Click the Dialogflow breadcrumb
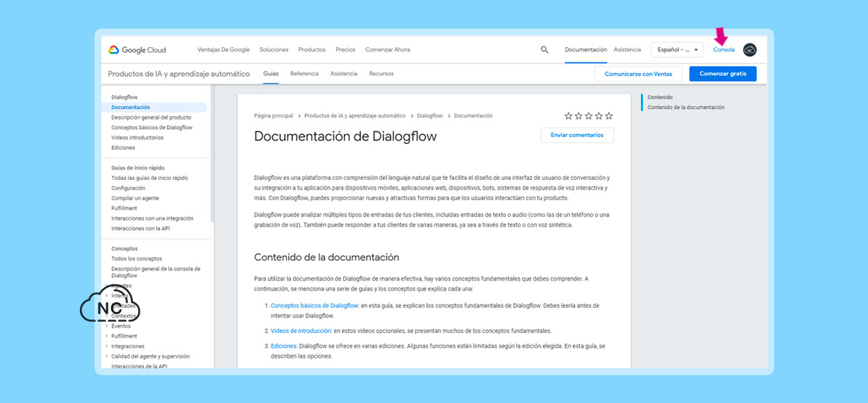The width and height of the screenshot is (868, 403). pyautogui.click(x=430, y=116)
